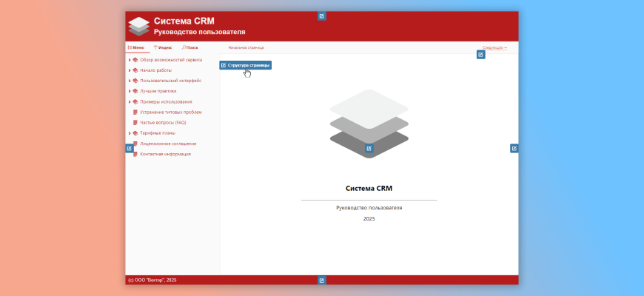Switch to the Индекс tab
644x296 pixels.
coord(162,47)
